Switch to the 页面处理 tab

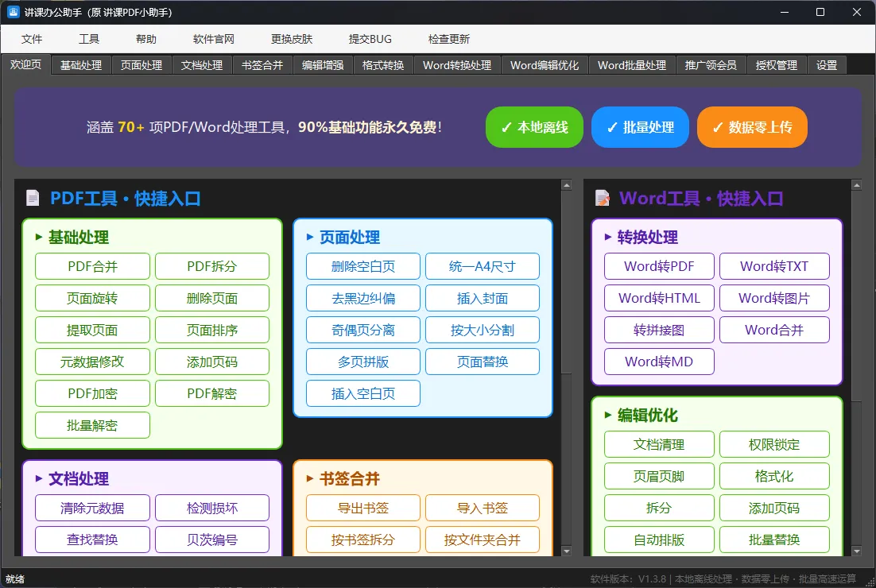pos(141,65)
